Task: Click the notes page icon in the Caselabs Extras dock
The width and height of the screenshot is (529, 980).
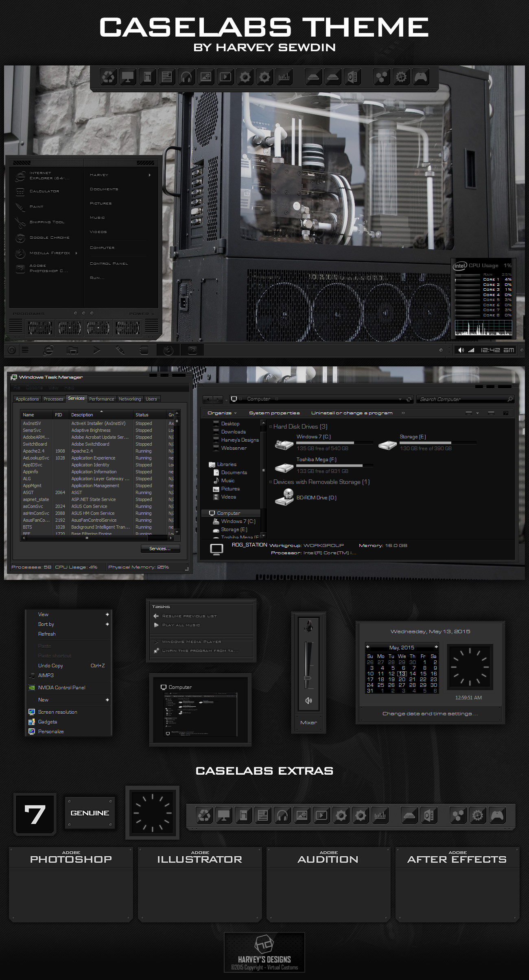Action: coord(263,815)
